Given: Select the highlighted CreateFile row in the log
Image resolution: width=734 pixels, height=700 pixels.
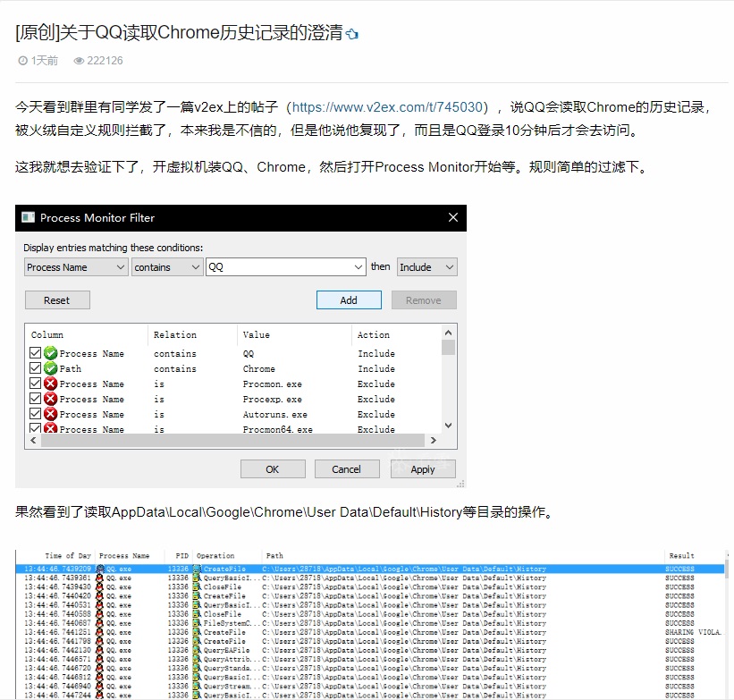Looking at the screenshot, I should (x=358, y=568).
